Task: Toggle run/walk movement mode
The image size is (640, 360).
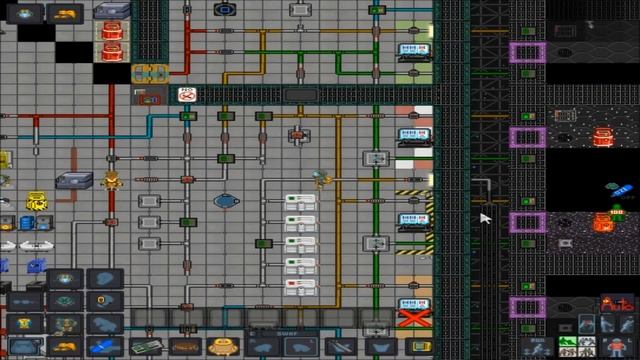Action: [x=538, y=347]
